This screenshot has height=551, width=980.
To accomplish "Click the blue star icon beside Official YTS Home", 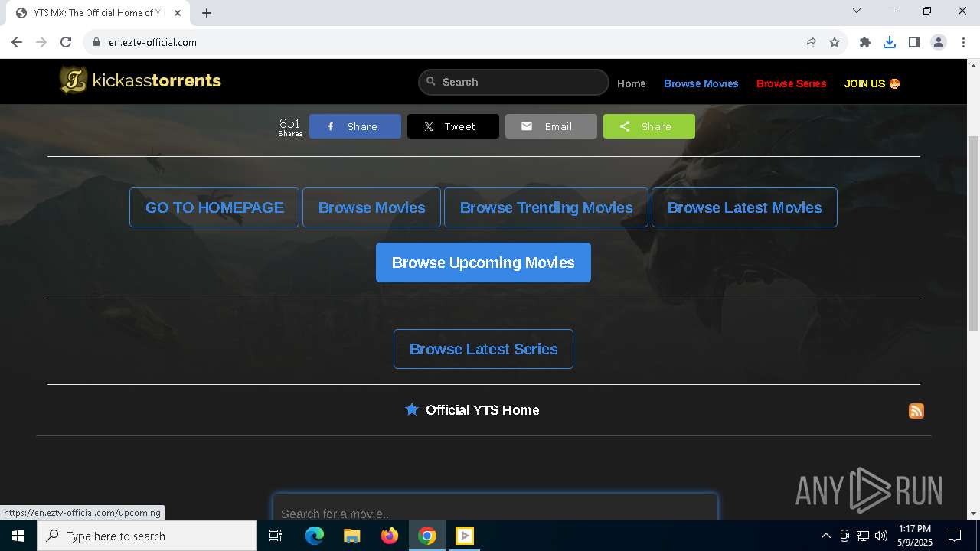I will [x=412, y=409].
